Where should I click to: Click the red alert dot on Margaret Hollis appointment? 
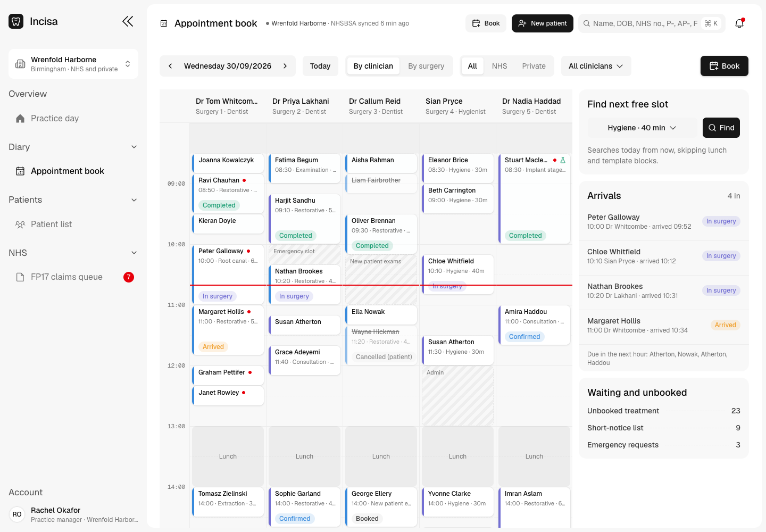[x=249, y=312]
